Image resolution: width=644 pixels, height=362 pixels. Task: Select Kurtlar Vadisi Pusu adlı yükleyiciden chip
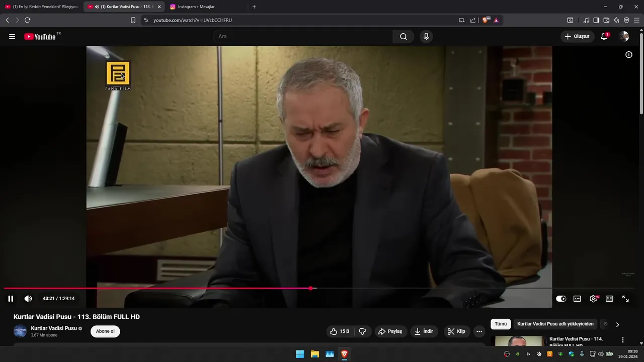(555, 324)
